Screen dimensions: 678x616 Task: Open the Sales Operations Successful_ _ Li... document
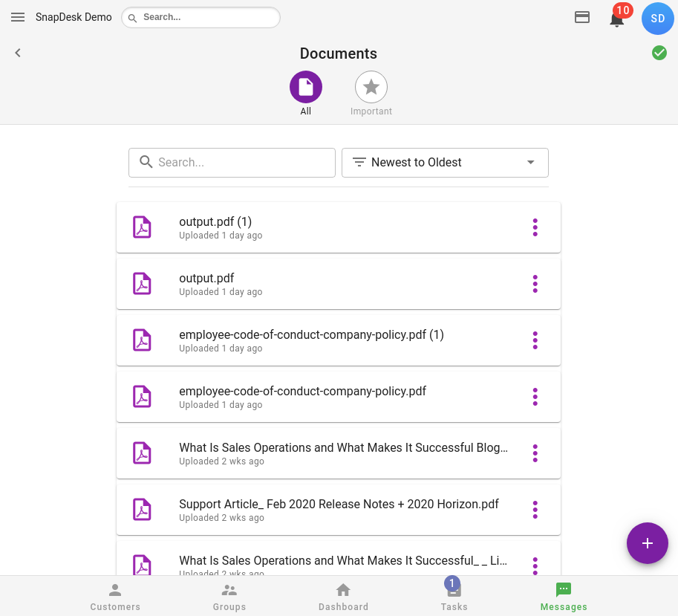pos(343,560)
